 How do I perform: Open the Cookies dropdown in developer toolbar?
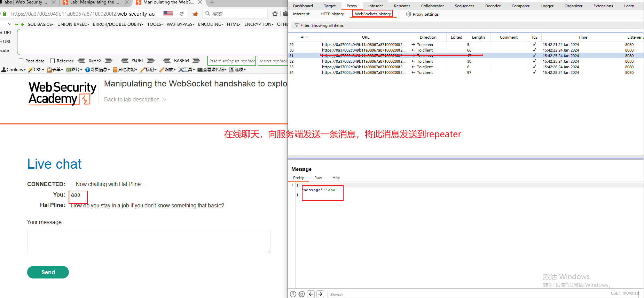14,70
